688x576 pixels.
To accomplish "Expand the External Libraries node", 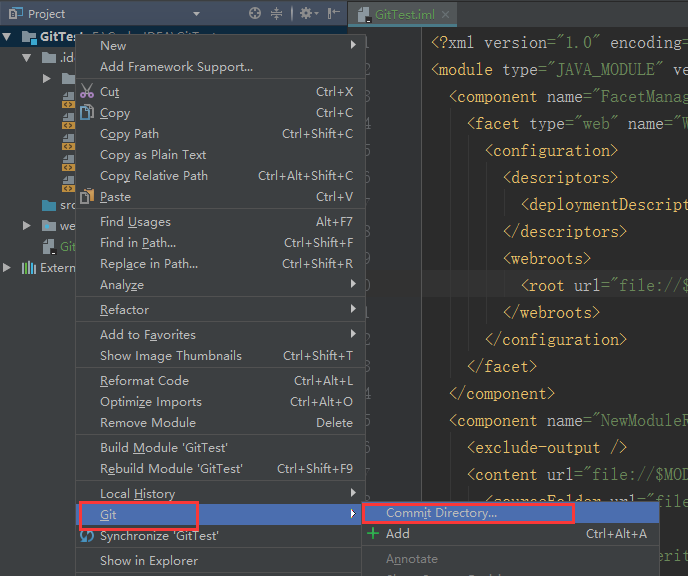I will click(x=8, y=268).
